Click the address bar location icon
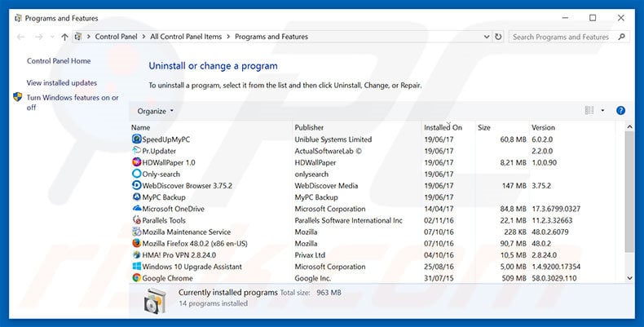The width and height of the screenshot is (644, 327). [78, 37]
